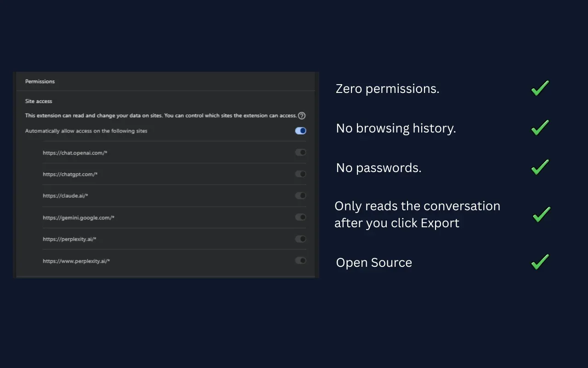Toggle access for https://perplexity.ai
588x368 pixels.
300,239
